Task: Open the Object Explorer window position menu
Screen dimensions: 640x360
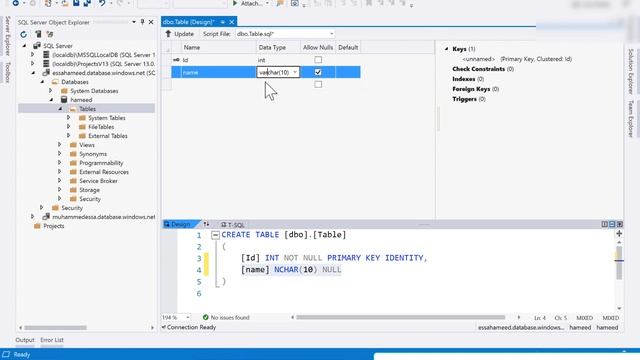Action: (x=134, y=22)
